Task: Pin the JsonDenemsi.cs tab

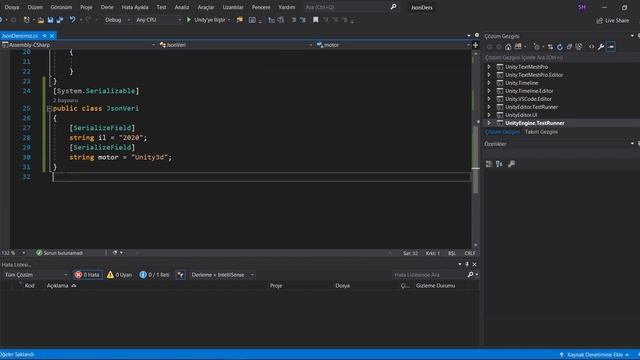Action: coord(44,36)
